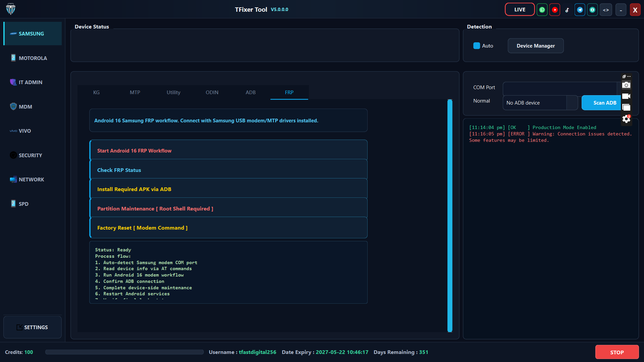Click the angle brackets code icon
Screen dimensions: 644x362
(x=606, y=10)
